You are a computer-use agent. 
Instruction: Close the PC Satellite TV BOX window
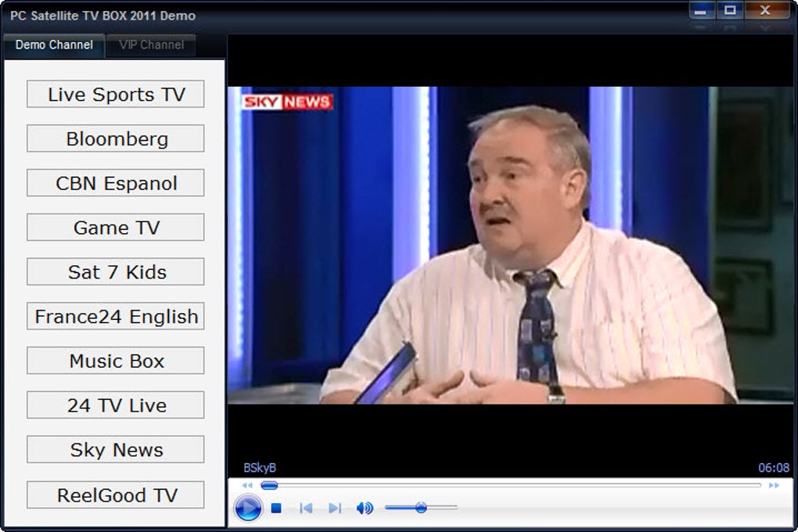tap(765, 10)
